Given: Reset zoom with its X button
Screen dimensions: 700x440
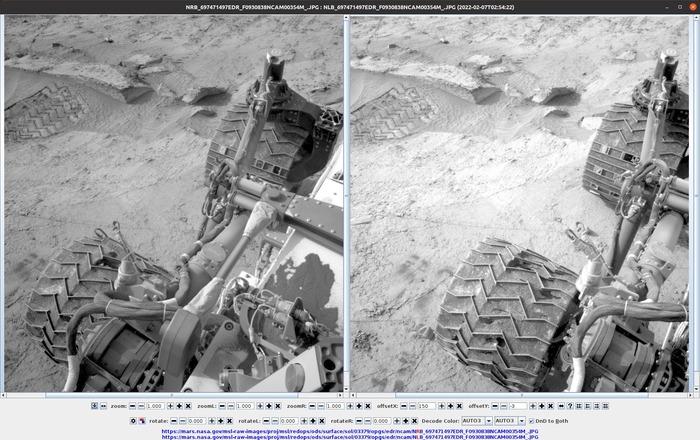Looking at the screenshot, I should [x=188, y=406].
